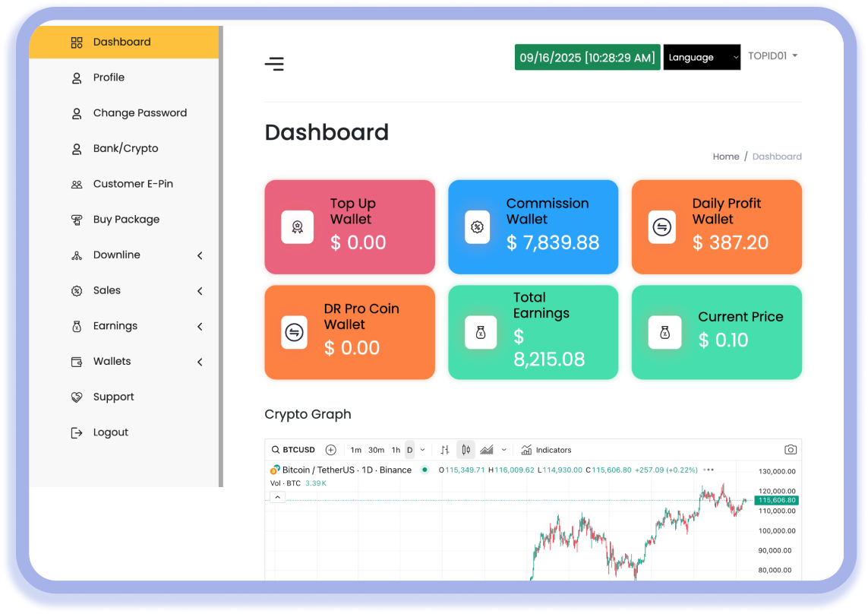Switch chart to 30m interval

click(376, 450)
